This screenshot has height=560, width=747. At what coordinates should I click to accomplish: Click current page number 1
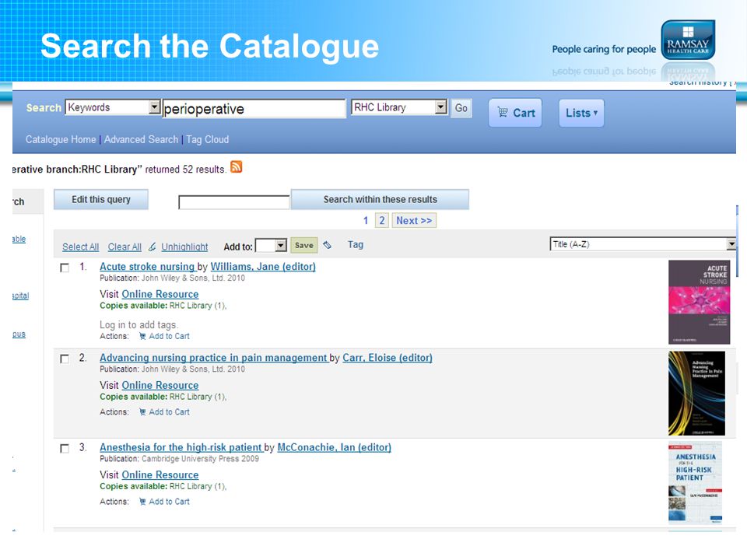pyautogui.click(x=366, y=220)
